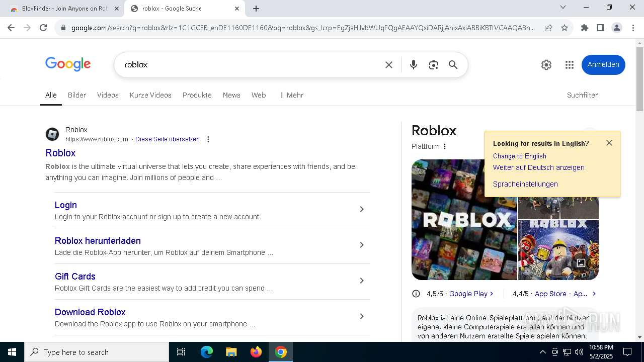Open the Download Roblox chevron arrow

[x=361, y=316]
